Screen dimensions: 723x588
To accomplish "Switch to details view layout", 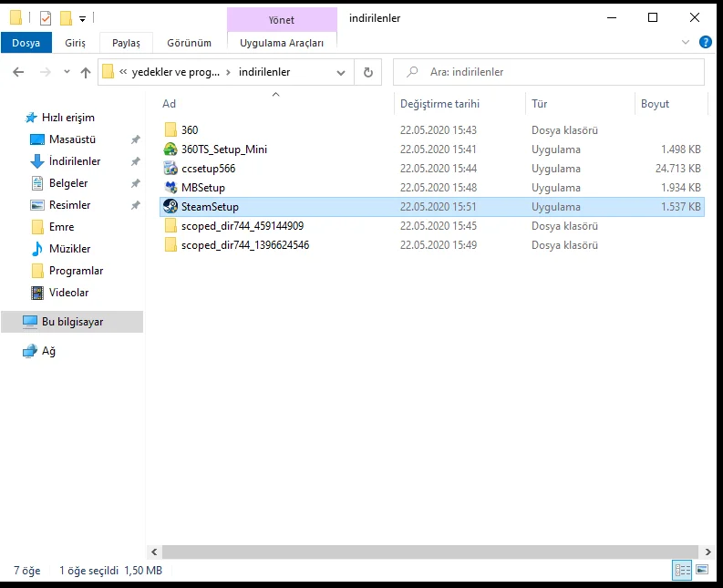I will (x=682, y=570).
